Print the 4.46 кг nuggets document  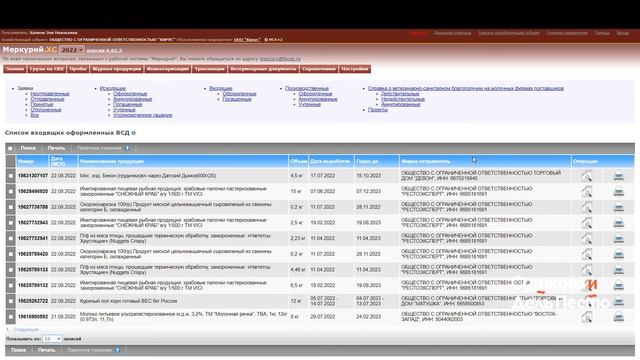coord(618,270)
